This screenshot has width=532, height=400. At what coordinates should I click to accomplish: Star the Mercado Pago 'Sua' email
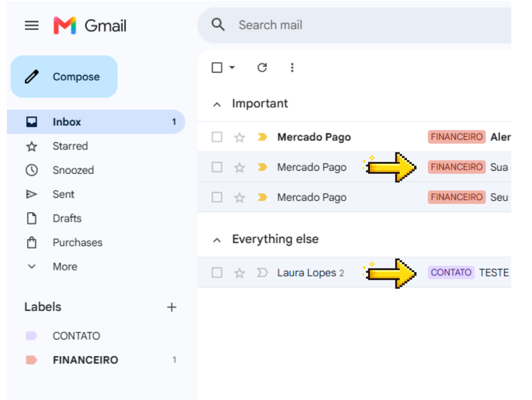240,168
